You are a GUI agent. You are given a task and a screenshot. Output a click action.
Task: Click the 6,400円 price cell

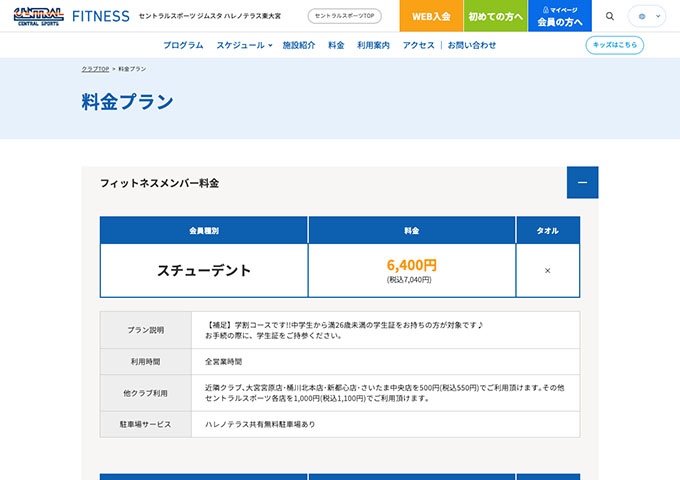[x=411, y=270]
